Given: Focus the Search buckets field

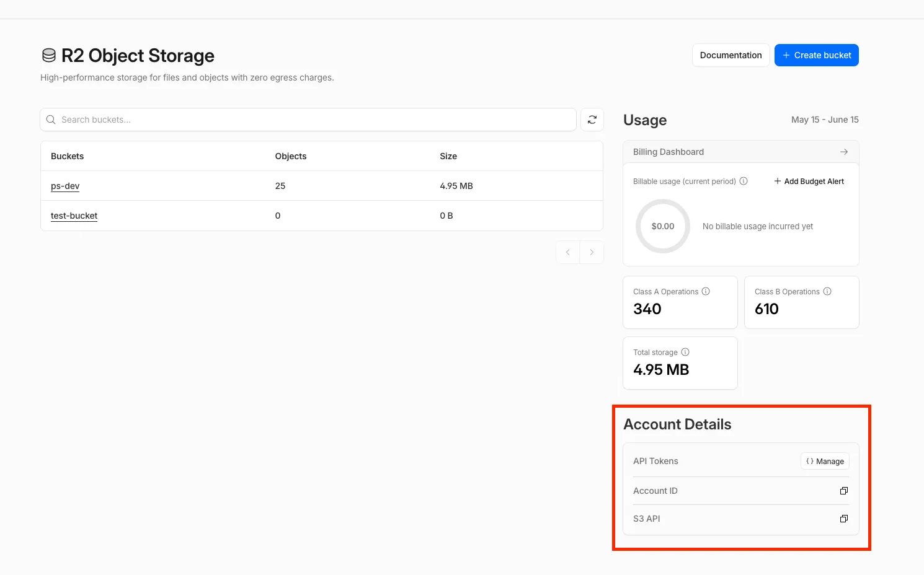Looking at the screenshot, I should [308, 120].
